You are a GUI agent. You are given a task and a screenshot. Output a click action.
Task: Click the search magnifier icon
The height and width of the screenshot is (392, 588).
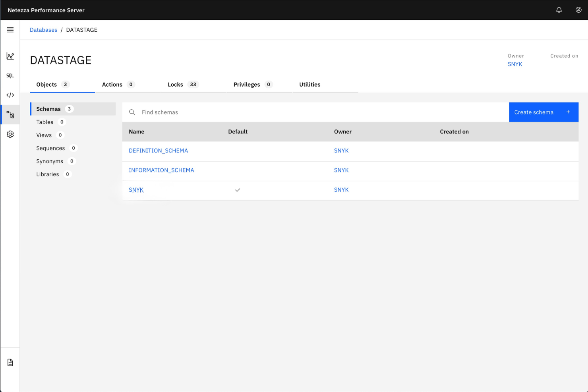tap(132, 112)
